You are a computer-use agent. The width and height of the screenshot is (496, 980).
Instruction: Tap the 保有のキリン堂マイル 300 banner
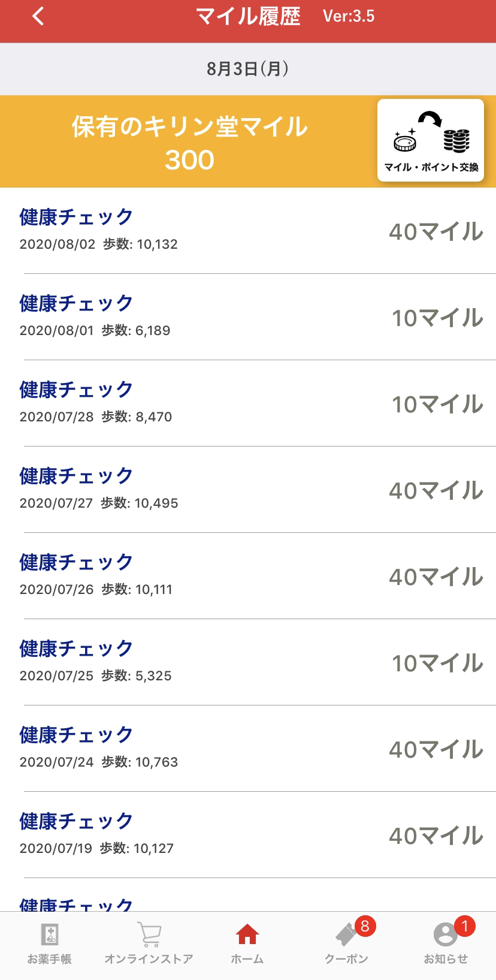(x=189, y=143)
